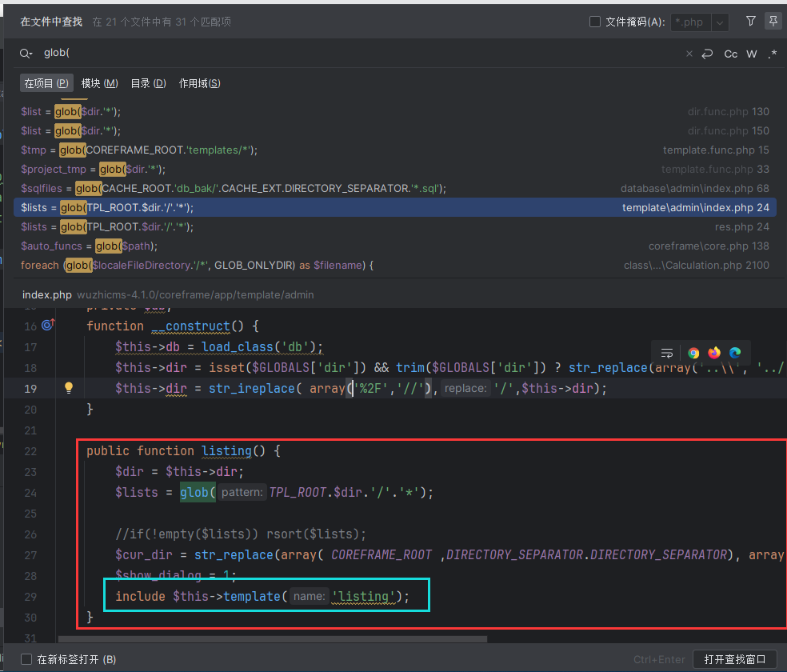The height and width of the screenshot is (672, 787).
Task: Check the open in new tab checkbox
Action: pyautogui.click(x=26, y=659)
